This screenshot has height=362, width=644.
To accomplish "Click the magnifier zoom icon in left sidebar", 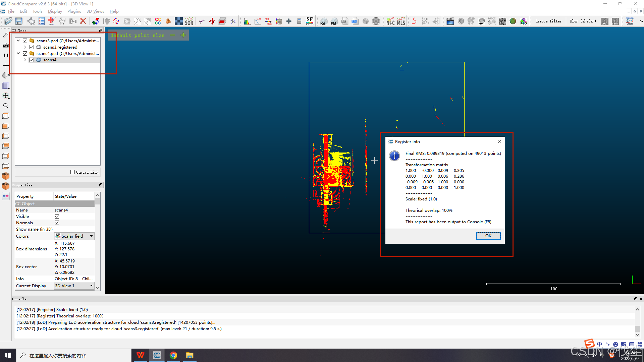I will coord(6,106).
